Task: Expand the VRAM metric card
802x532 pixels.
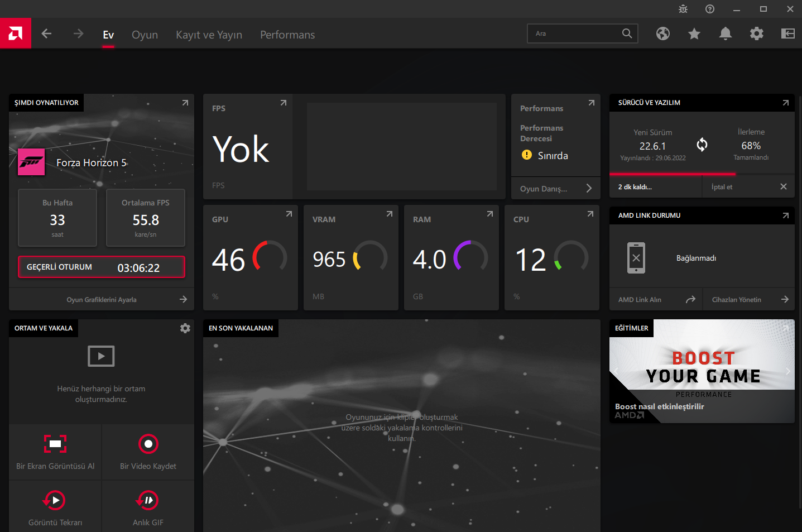Action: click(390, 214)
